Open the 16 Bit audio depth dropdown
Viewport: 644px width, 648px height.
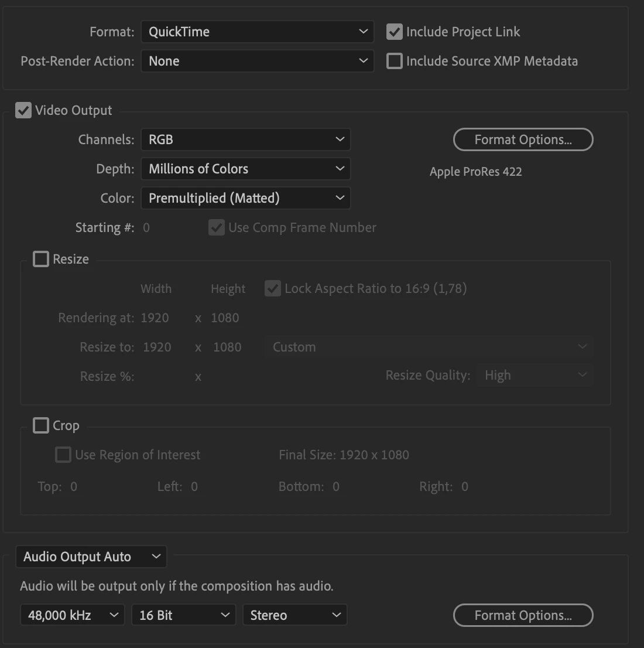point(183,615)
